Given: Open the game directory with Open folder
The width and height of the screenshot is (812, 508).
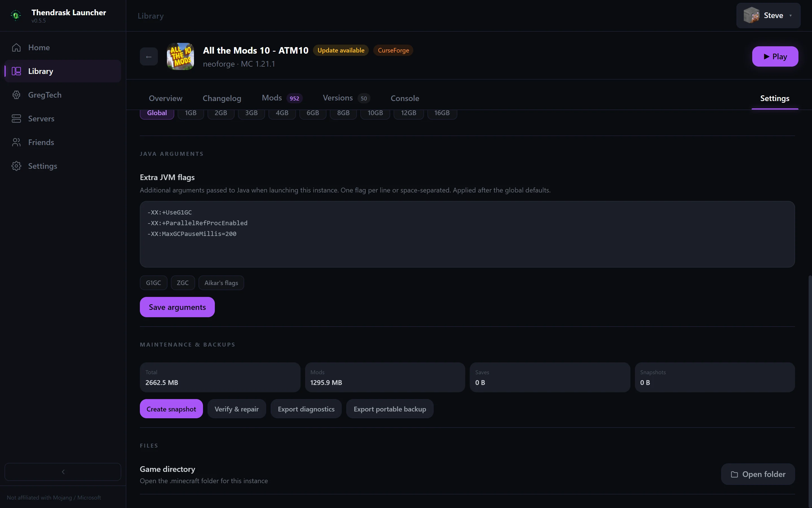Looking at the screenshot, I should [x=758, y=474].
